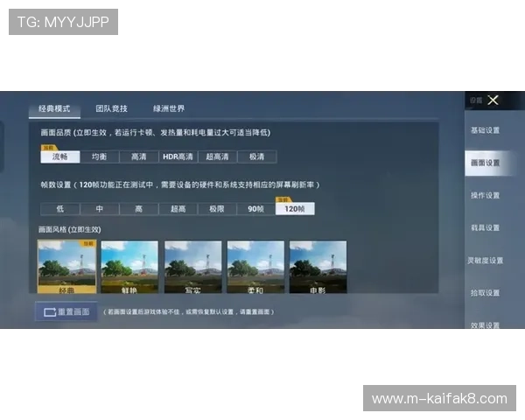
Task: Click the reset hint text beside 重置画面
Action: [x=189, y=311]
